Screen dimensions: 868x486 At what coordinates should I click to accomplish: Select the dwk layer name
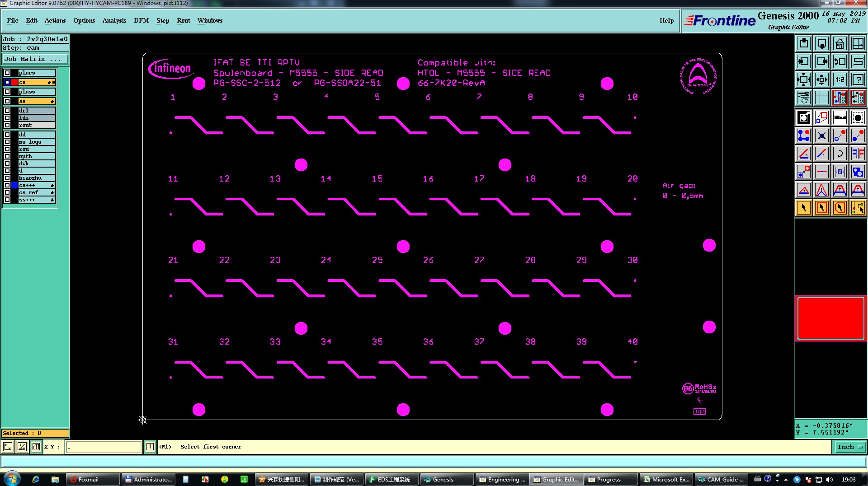(37, 164)
